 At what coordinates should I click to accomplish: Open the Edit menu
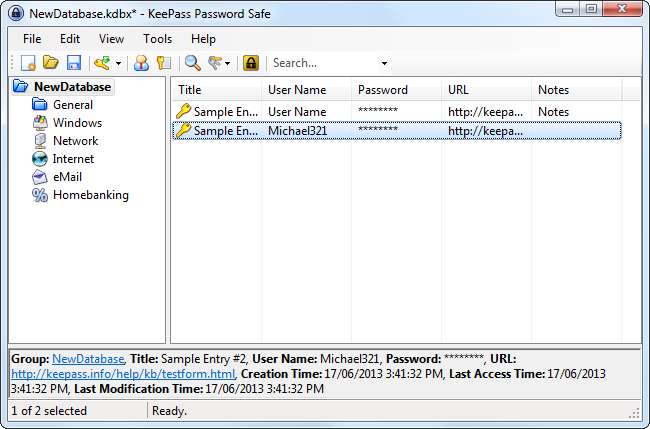click(x=70, y=39)
